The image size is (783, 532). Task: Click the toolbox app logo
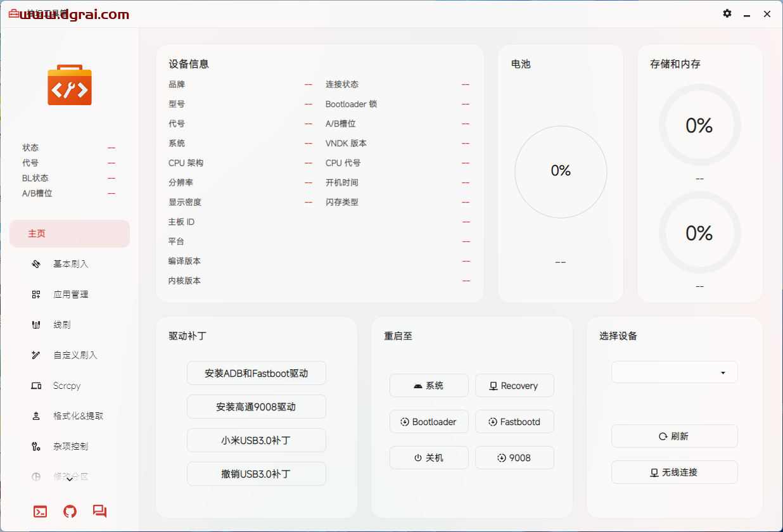pos(70,85)
